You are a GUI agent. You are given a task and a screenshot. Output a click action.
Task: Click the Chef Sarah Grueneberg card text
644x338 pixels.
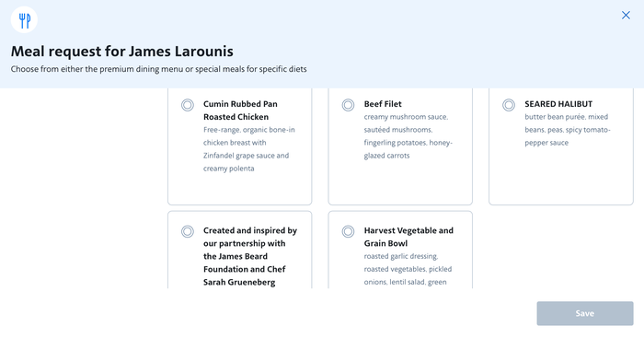tap(250, 256)
